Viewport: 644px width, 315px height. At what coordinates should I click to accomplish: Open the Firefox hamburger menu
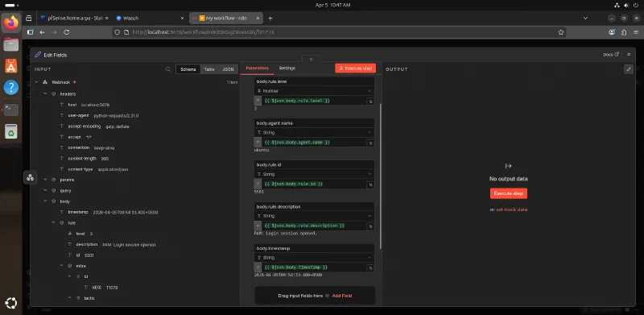(636, 32)
